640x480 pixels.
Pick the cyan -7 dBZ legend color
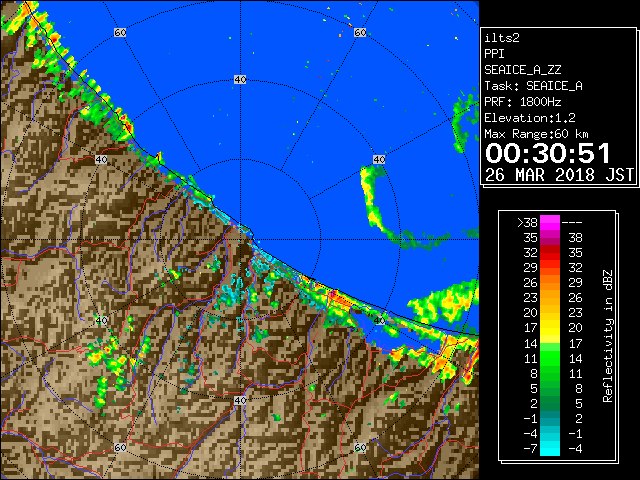550,448
